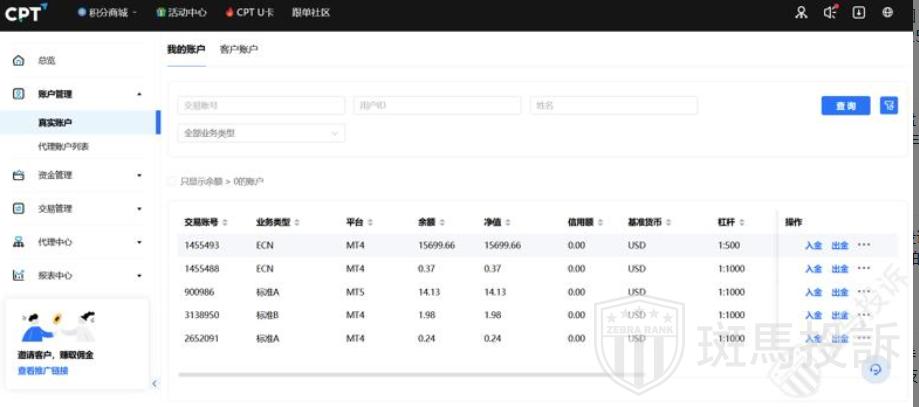Open more actions for account 1455493
This screenshot has width=919, height=407.
[864, 245]
